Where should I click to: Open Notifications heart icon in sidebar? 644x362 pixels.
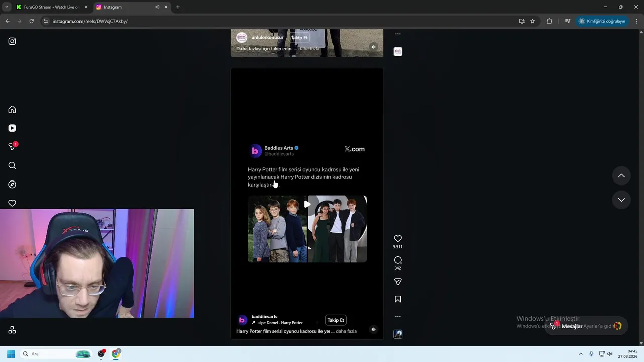coord(12,203)
